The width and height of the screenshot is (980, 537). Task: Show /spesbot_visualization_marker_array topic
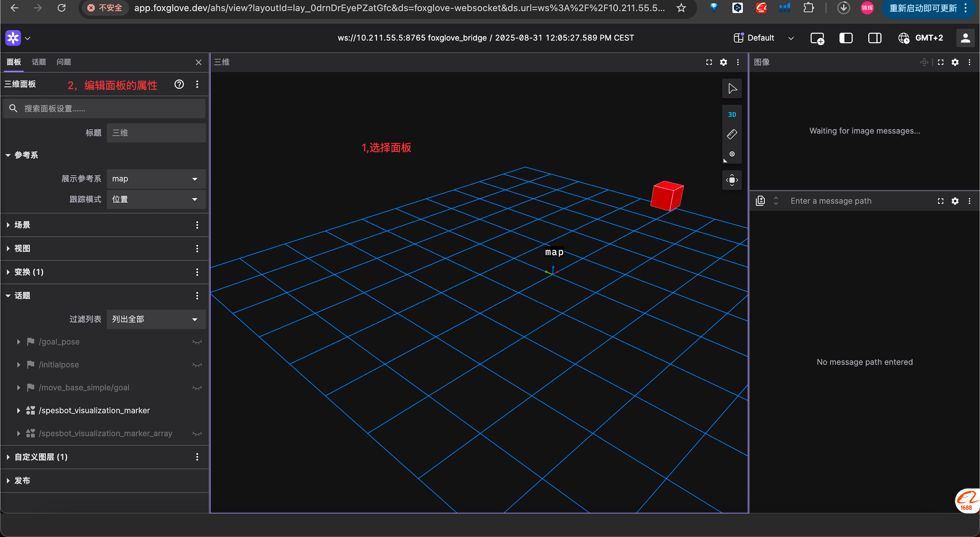coord(197,434)
